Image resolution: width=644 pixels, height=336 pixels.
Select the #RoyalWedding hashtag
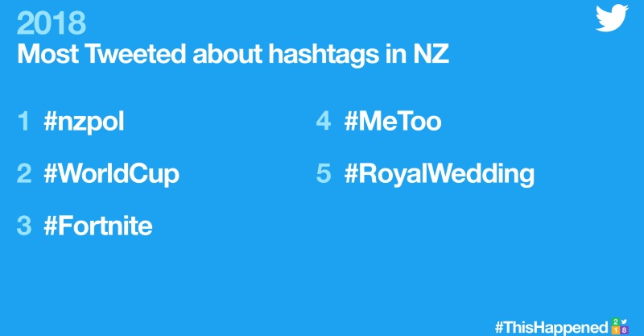pos(440,173)
